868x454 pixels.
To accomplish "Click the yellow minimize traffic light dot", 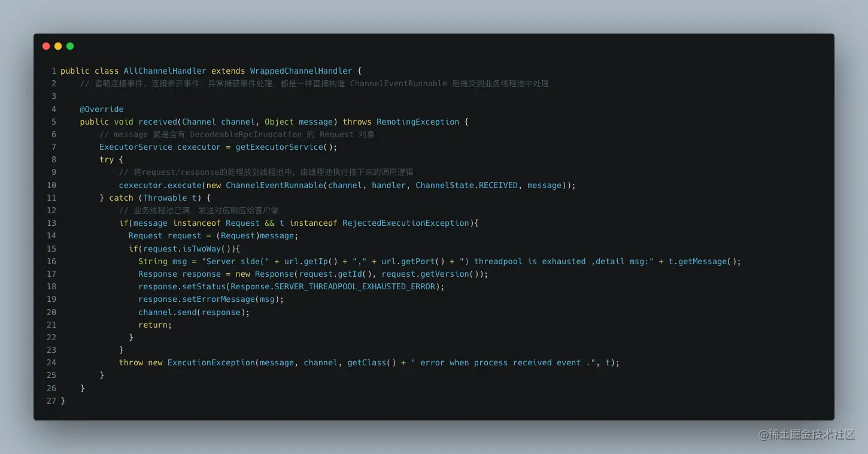I will click(x=58, y=46).
